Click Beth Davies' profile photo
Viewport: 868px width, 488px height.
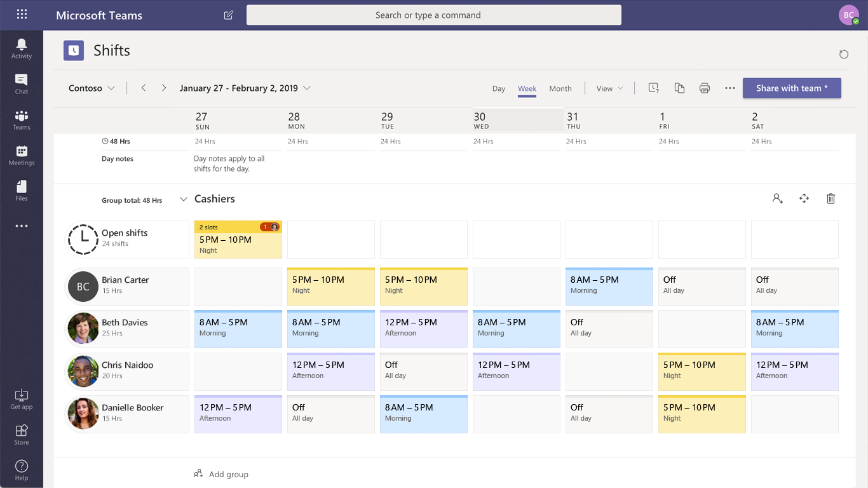click(x=83, y=329)
